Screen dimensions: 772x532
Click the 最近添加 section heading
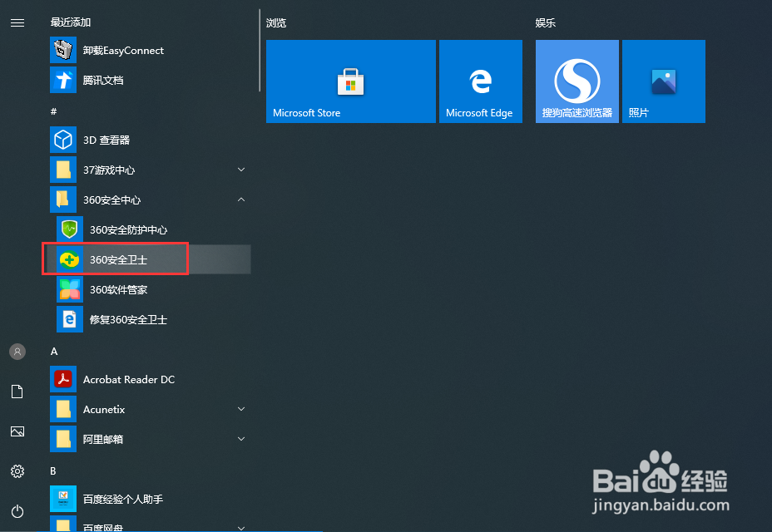[x=71, y=22]
